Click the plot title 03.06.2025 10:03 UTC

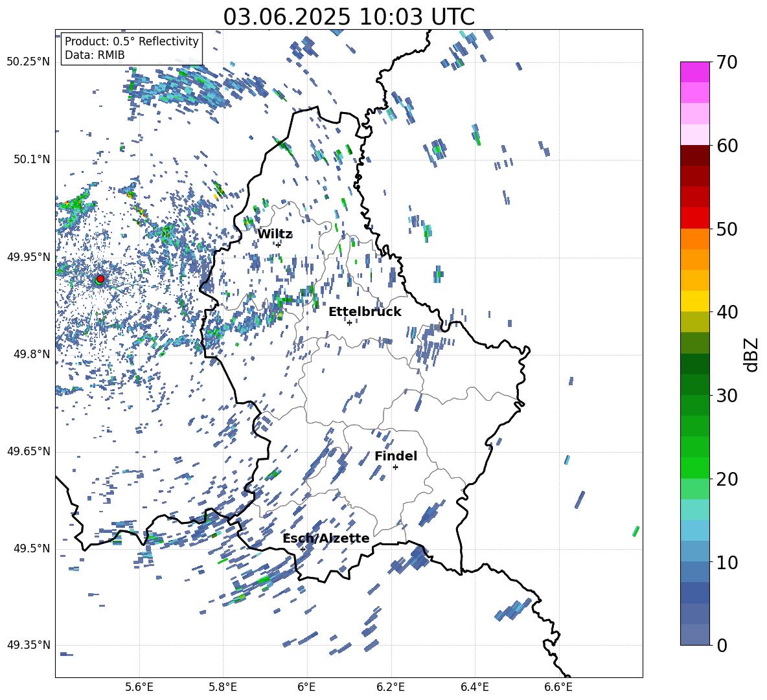tap(349, 17)
